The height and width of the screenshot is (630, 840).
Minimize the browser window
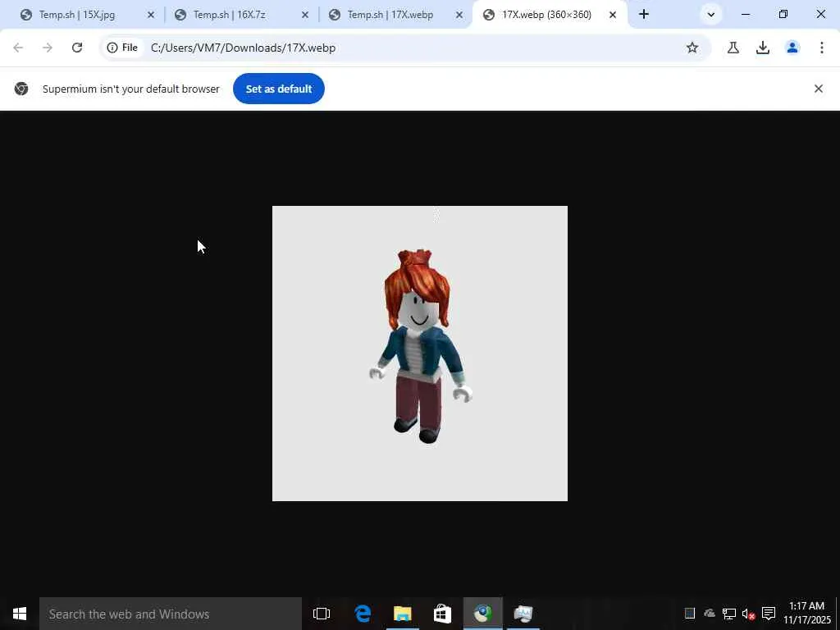[x=745, y=15]
